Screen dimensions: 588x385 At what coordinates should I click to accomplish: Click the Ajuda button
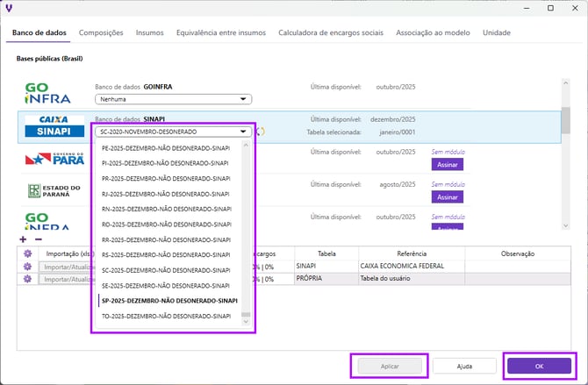464,365
